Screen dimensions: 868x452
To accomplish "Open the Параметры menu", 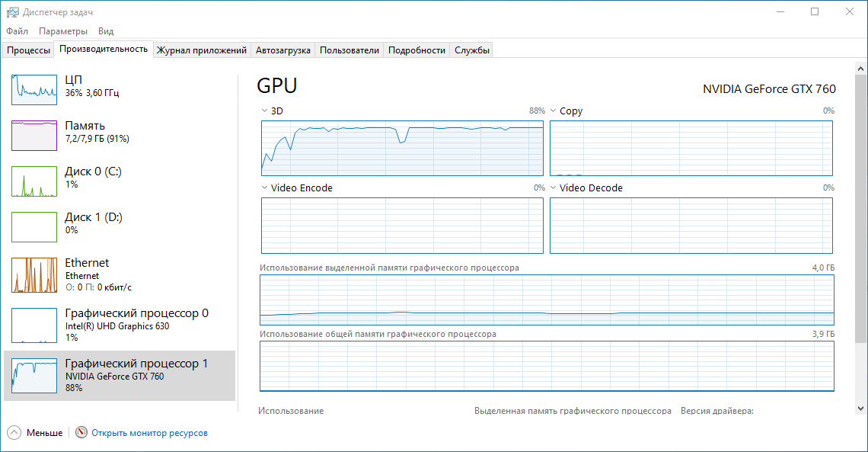I will [63, 31].
